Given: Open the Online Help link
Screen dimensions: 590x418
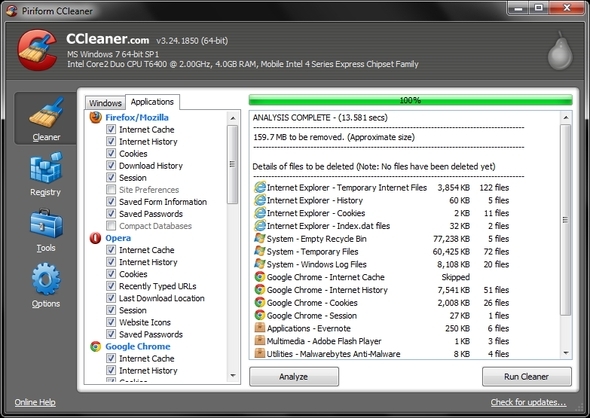Looking at the screenshot, I should [35, 402].
